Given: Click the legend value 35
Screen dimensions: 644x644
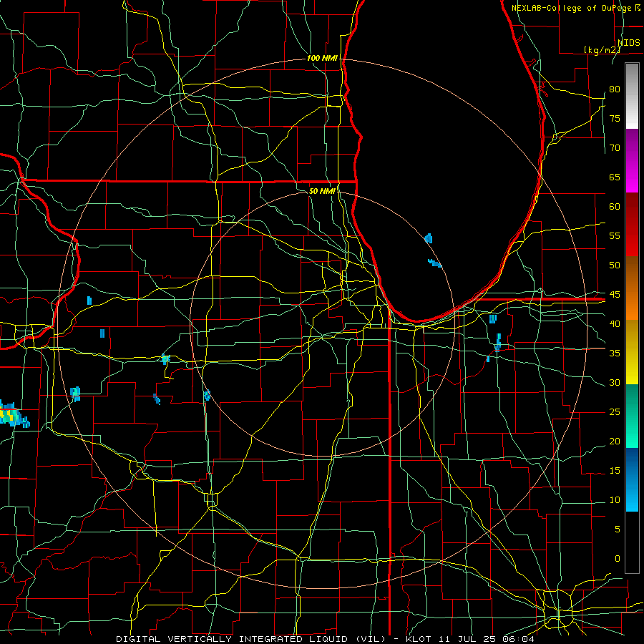Looking at the screenshot, I should click(x=615, y=353).
